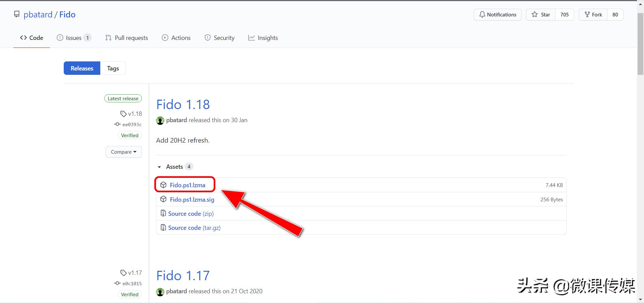The image size is (644, 303).
Task: Open commit ee0393c
Action: click(132, 124)
